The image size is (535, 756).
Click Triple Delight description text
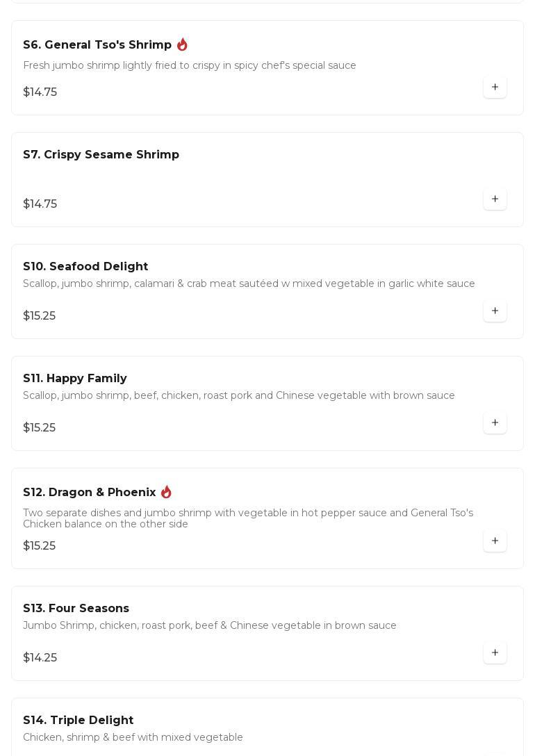point(133,738)
